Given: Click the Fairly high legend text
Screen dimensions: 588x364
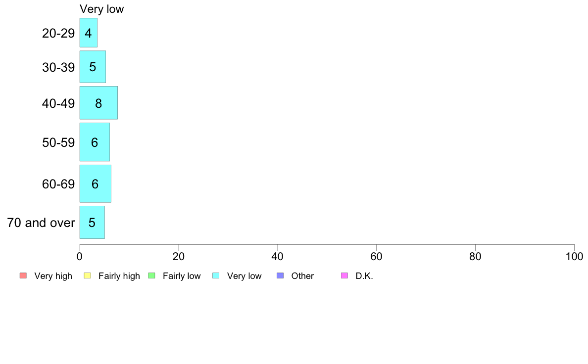Looking at the screenshot, I should click(119, 276).
